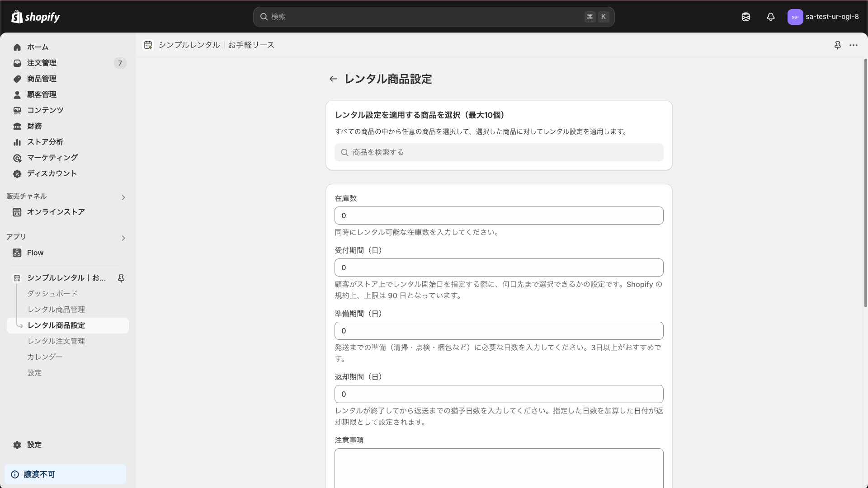Viewport: 868px width, 488px height.
Task: Open ダッシュボード link in app menu
Action: pos(52,294)
